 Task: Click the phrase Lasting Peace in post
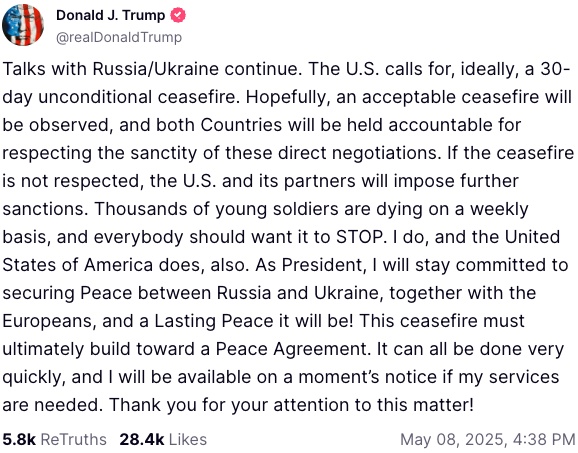coord(214,321)
